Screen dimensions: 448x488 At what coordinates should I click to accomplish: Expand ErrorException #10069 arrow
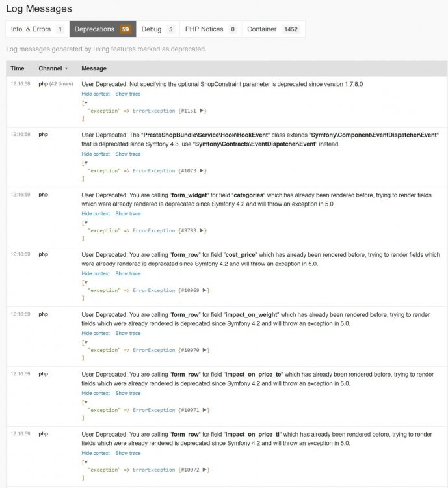point(204,290)
